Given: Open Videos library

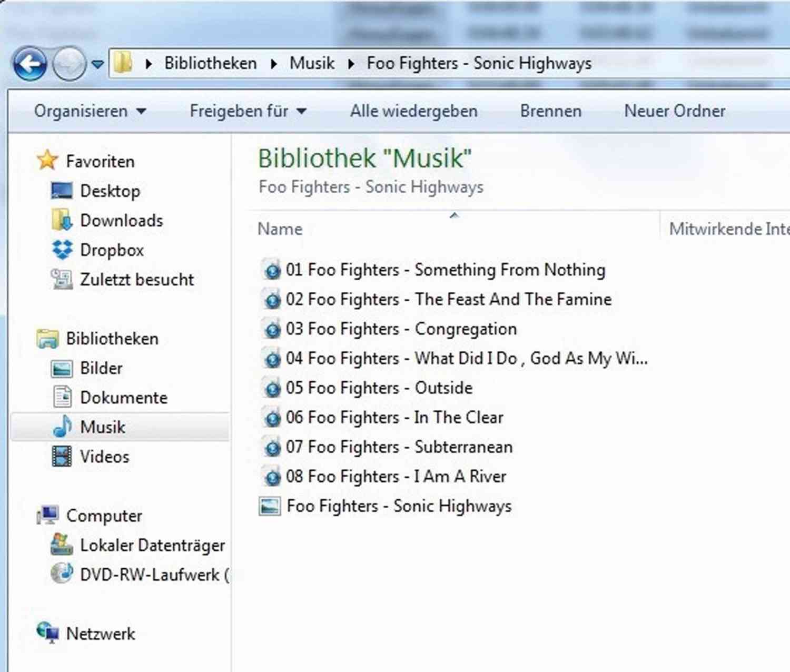Looking at the screenshot, I should 104,457.
